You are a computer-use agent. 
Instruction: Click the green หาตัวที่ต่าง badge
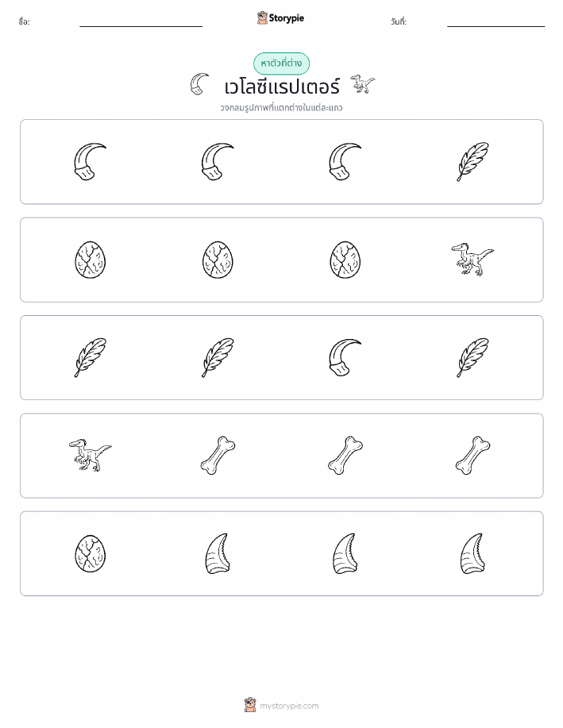point(281,64)
